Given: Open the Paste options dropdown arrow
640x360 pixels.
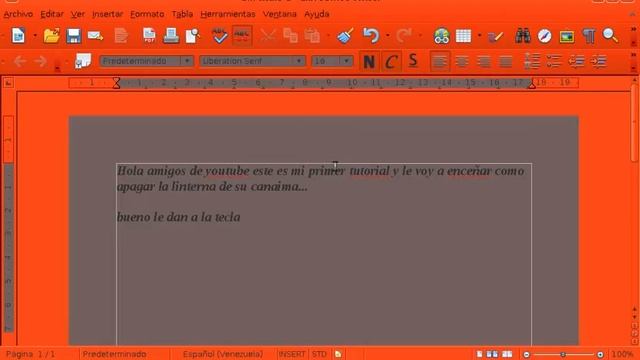Looking at the screenshot, I should pyautogui.click(x=328, y=36).
